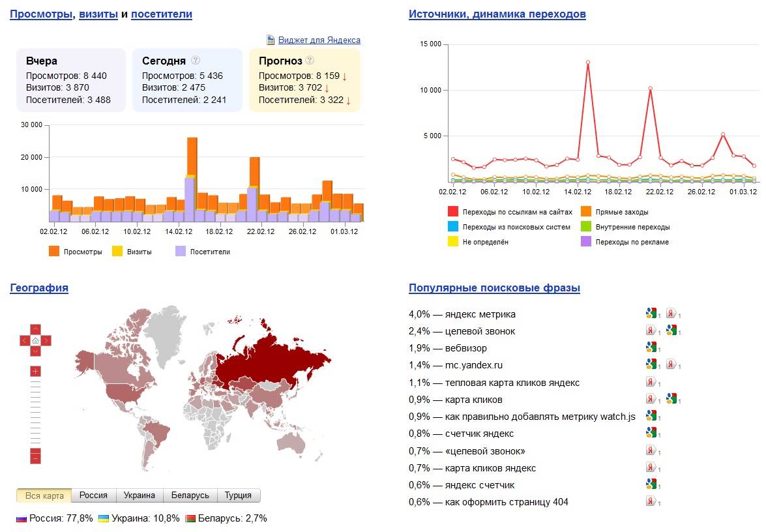Click Yandex icon for «яндекс метрика» phrase
Image resolution: width=766 pixels, height=532 pixels.
[x=671, y=313]
